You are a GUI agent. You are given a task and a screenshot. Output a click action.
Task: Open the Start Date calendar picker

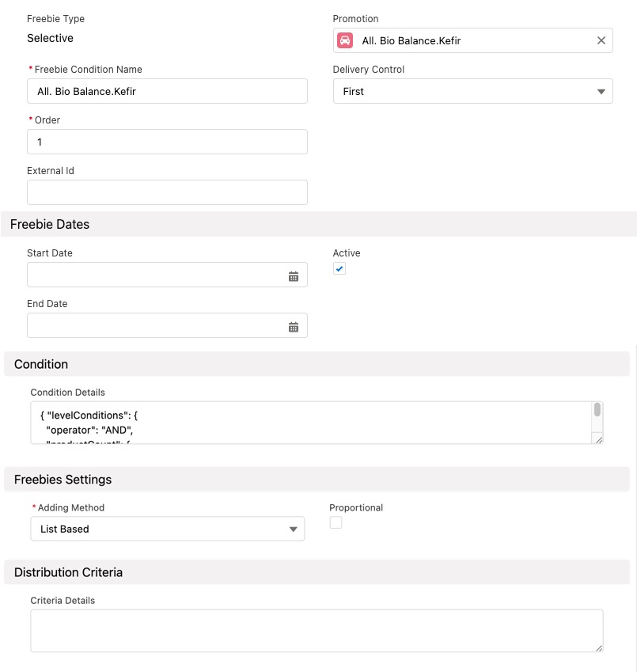click(x=294, y=276)
